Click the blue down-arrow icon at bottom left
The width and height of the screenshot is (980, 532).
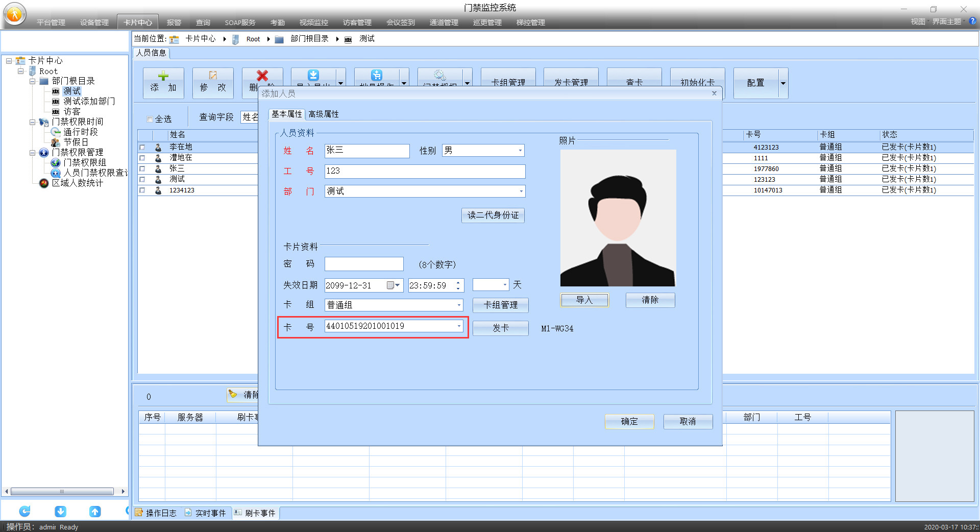click(x=60, y=511)
